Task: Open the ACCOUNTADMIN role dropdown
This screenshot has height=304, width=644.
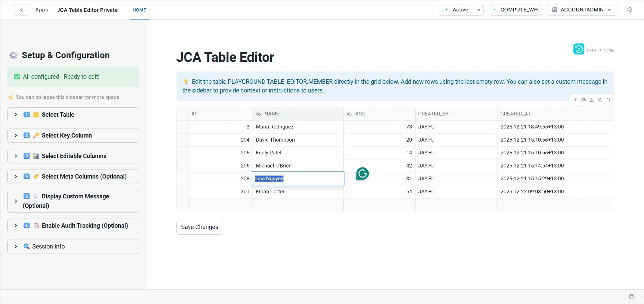Action: click(582, 10)
